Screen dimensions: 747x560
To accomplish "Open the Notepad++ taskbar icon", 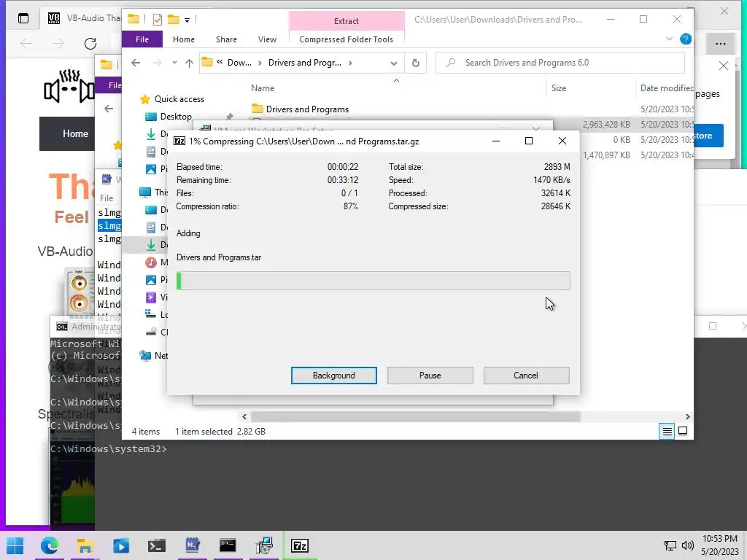I will click(192, 545).
